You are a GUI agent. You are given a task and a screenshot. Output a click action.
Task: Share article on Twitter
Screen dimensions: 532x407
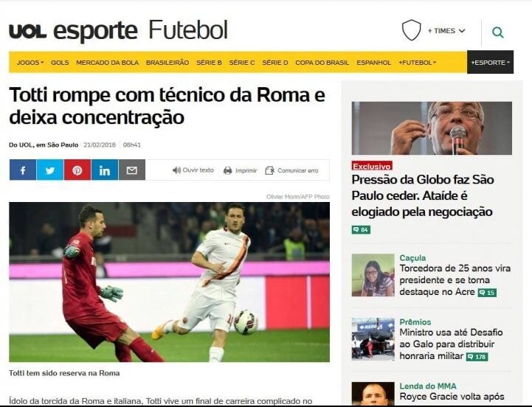(x=50, y=170)
